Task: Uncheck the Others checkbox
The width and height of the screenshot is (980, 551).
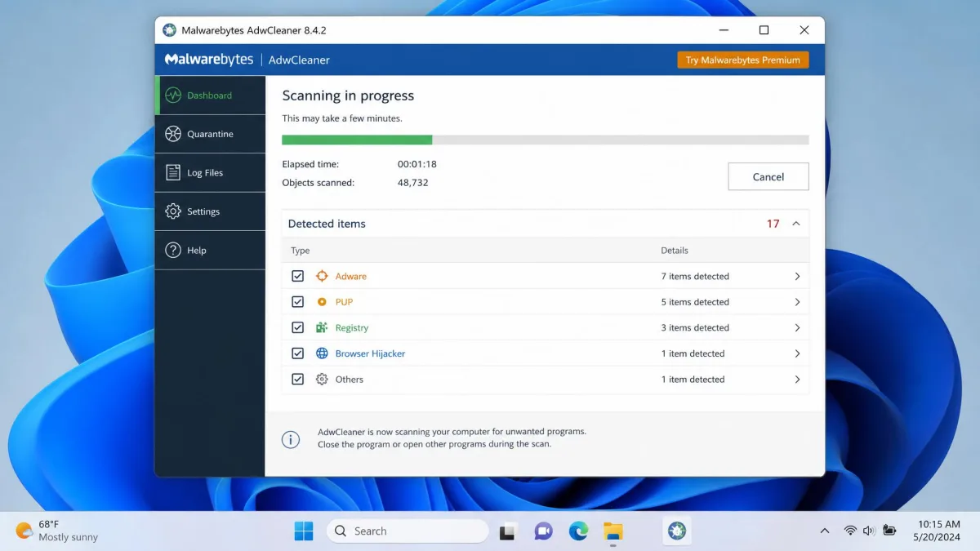Action: coord(298,380)
